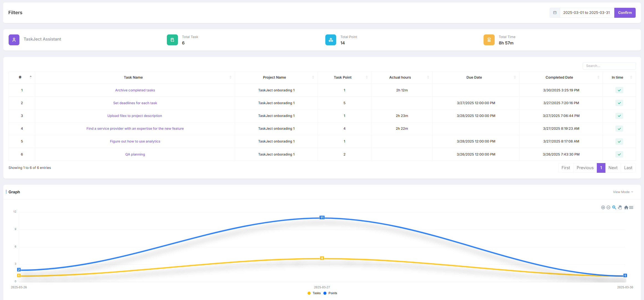Click the blue 11 data point marker
The width and height of the screenshot is (644, 300).
coord(322,217)
